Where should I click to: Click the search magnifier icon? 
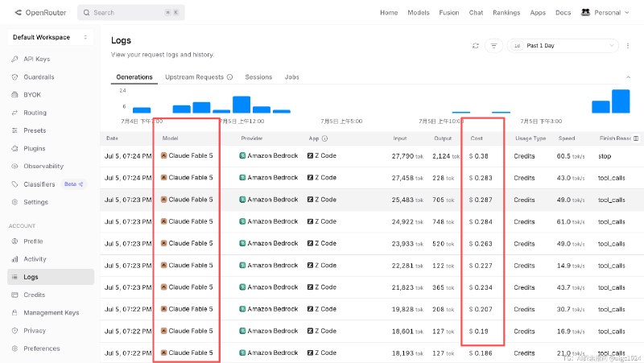[86, 13]
